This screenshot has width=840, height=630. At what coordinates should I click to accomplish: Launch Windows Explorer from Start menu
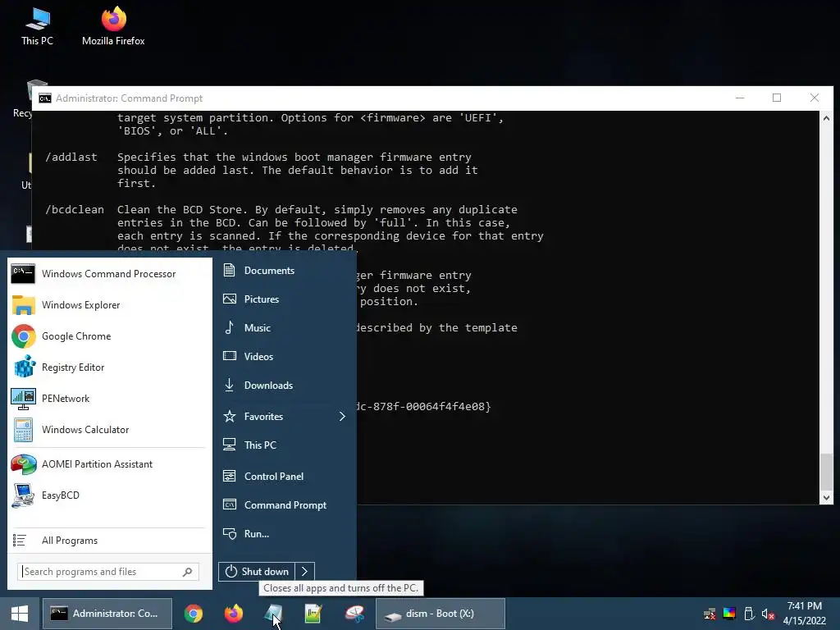pyautogui.click(x=107, y=305)
